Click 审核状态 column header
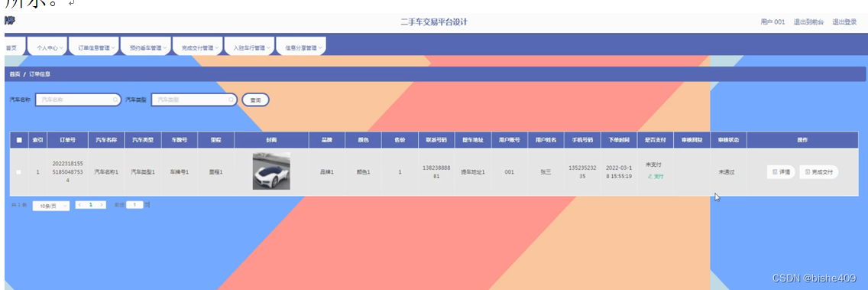The width and height of the screenshot is (868, 290). [728, 140]
